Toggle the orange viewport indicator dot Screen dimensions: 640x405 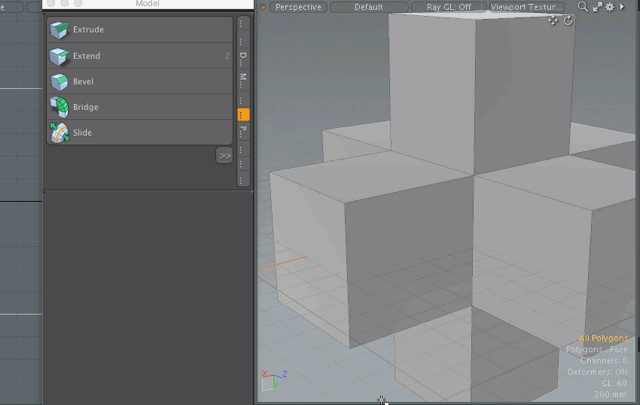(263, 7)
